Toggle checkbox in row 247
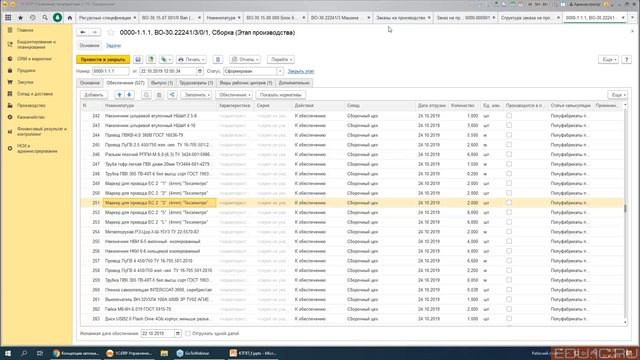This screenshot has height=360, width=640. click(x=509, y=164)
